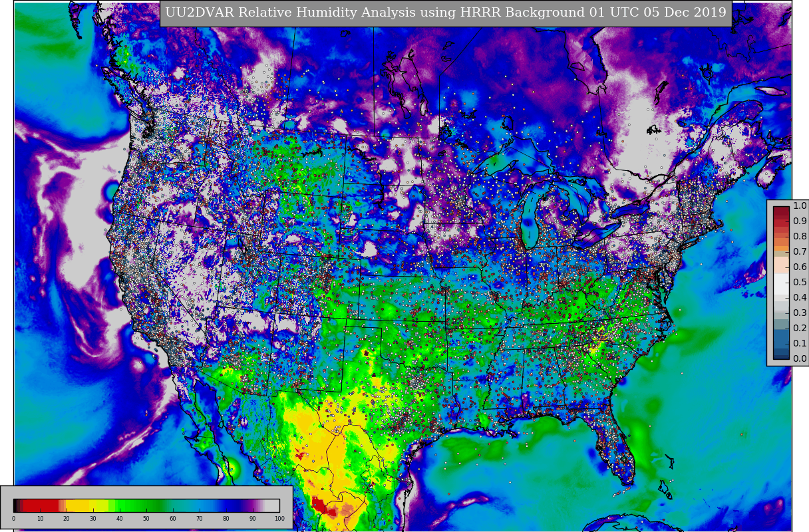Pick the peach band in the right colorbar

tap(781, 265)
